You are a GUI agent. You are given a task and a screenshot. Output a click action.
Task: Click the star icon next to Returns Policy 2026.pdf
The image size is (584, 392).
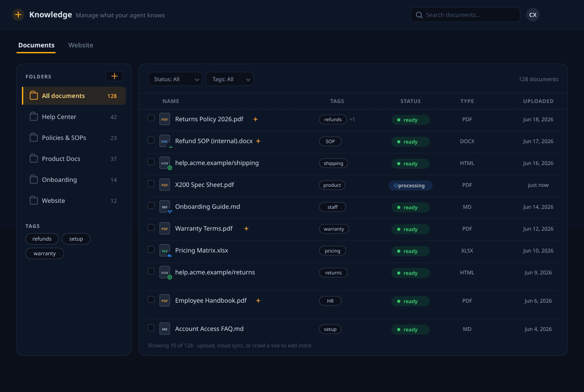[x=255, y=119]
